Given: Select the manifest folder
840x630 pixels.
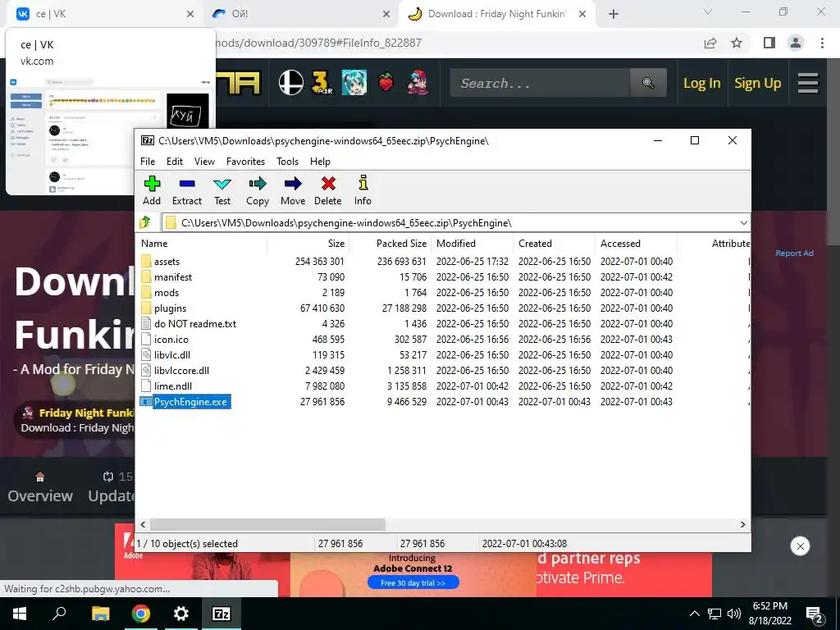Looking at the screenshot, I should (172, 277).
